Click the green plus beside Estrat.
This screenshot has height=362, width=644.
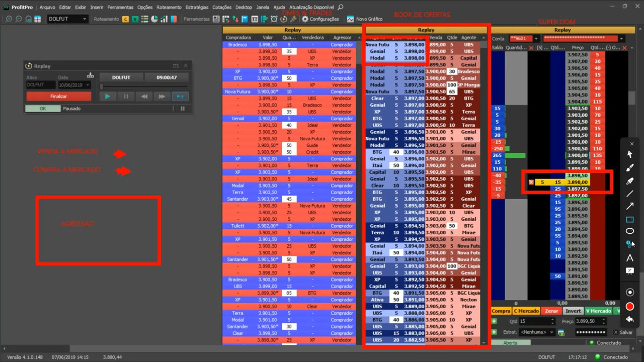pos(494,332)
